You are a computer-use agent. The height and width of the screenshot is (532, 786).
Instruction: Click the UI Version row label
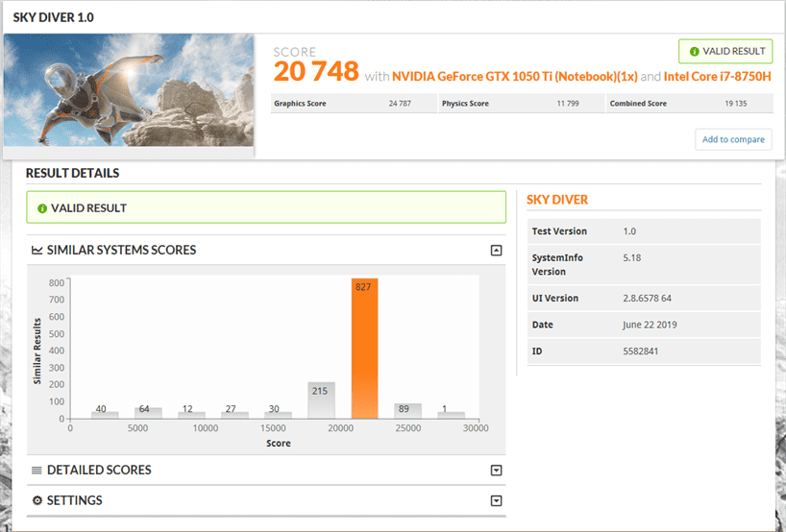555,299
